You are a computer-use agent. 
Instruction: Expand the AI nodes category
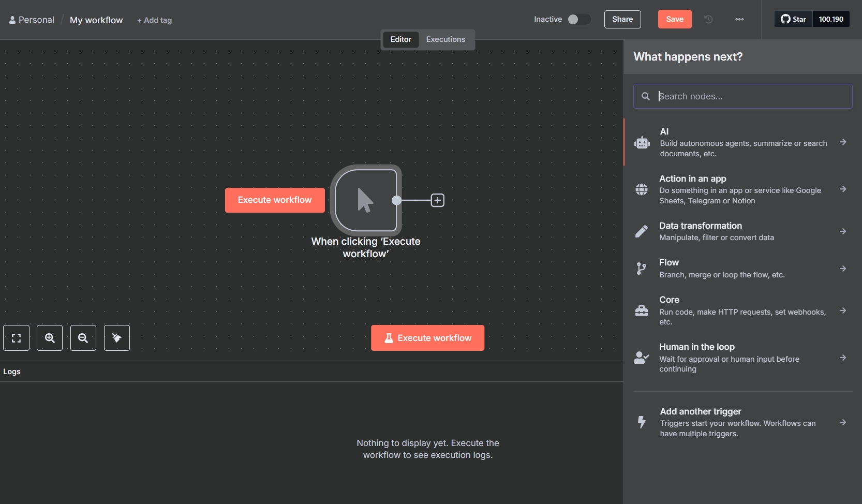pos(742,142)
